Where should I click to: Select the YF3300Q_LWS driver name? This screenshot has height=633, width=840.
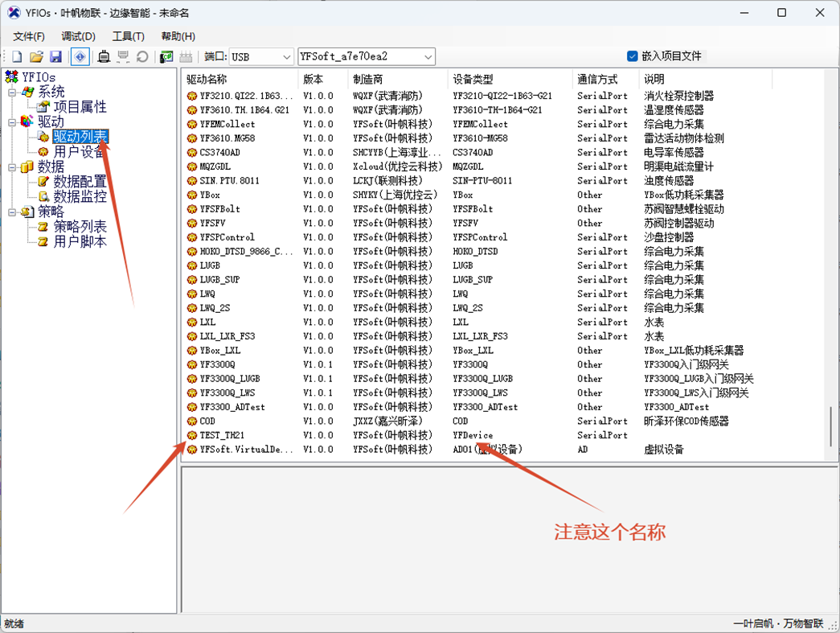point(227,393)
